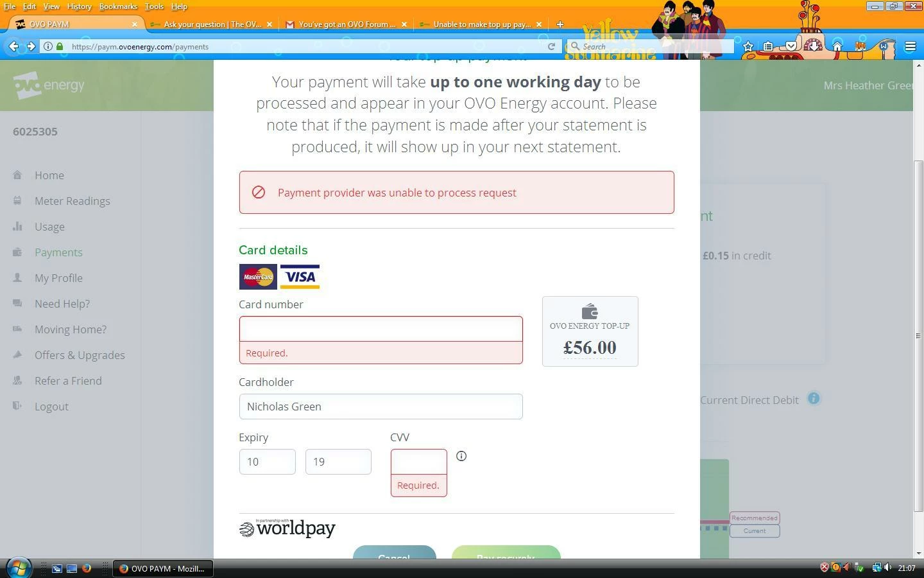The image size is (924, 578).
Task: Click the Pocket toolbar icon
Action: coord(792,46)
